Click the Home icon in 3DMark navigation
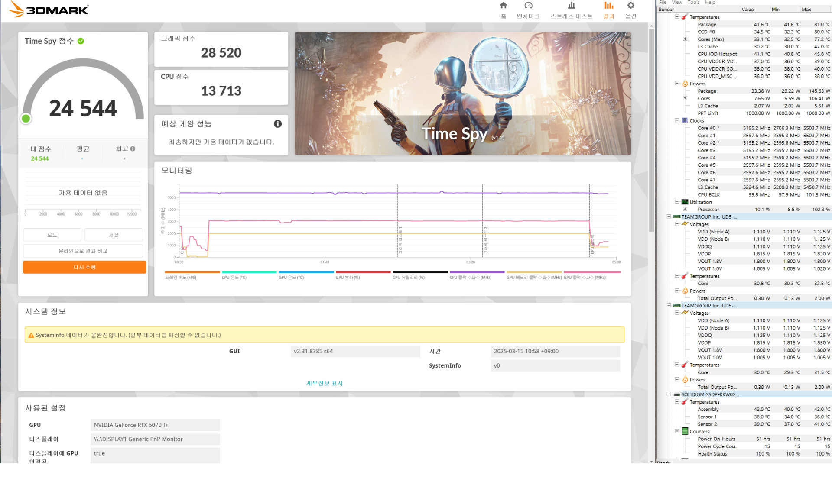The image size is (832, 504). [503, 6]
